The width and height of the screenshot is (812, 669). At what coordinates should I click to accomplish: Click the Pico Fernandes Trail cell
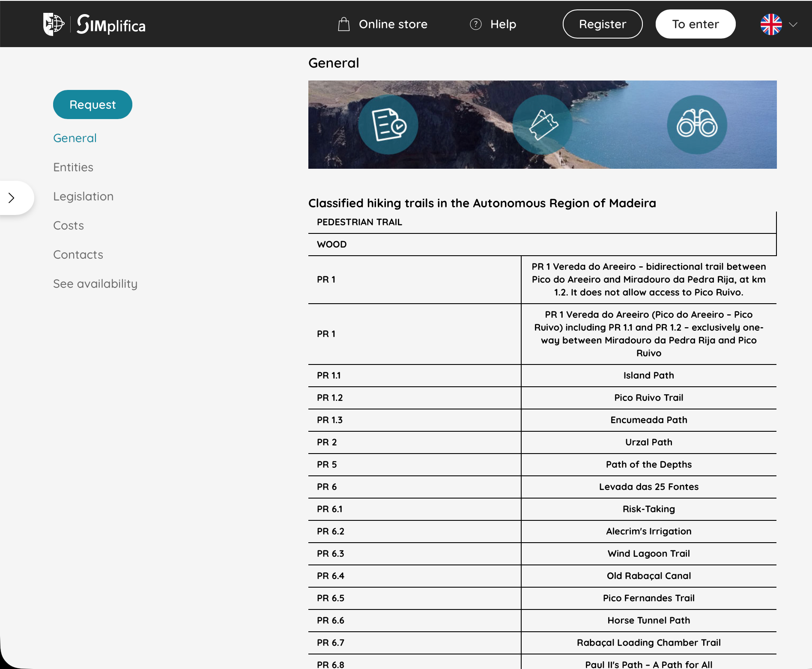coord(649,598)
